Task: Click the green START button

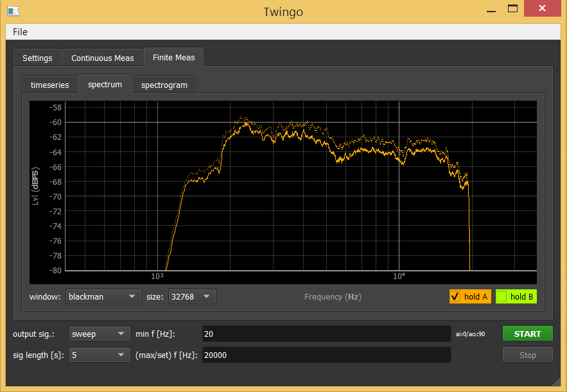Action: (528, 334)
